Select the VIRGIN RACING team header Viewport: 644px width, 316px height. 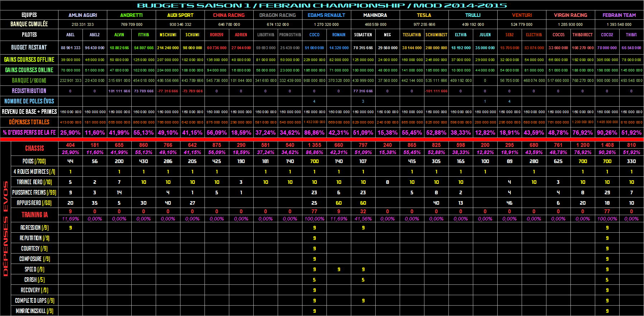[x=570, y=15]
